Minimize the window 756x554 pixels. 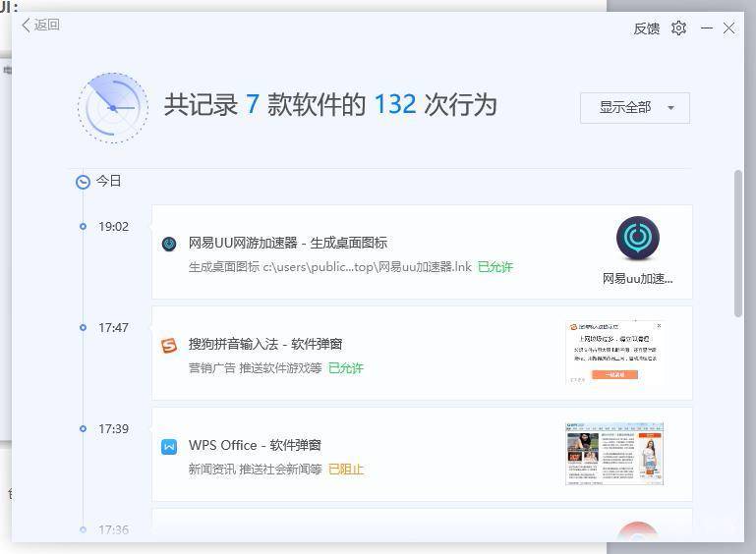coord(706,28)
